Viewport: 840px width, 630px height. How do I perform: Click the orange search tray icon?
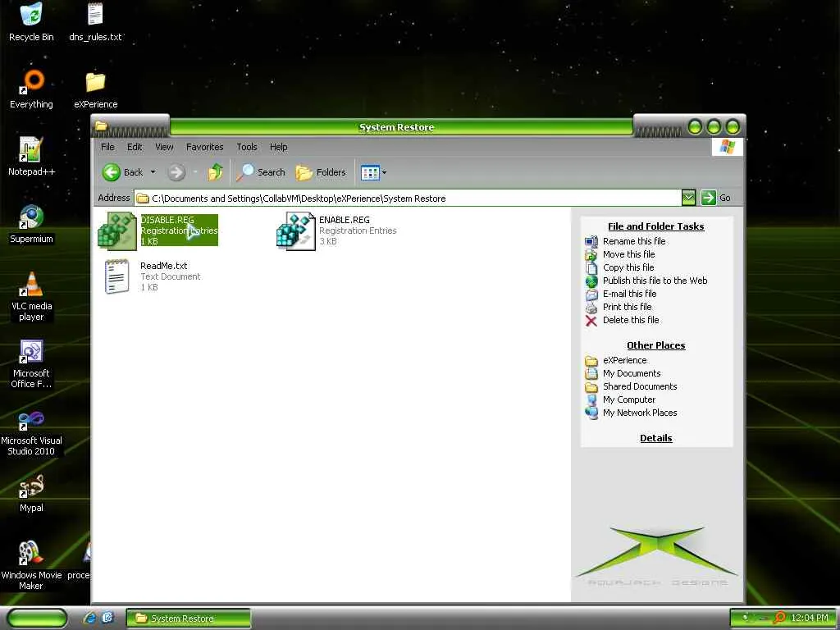779,619
